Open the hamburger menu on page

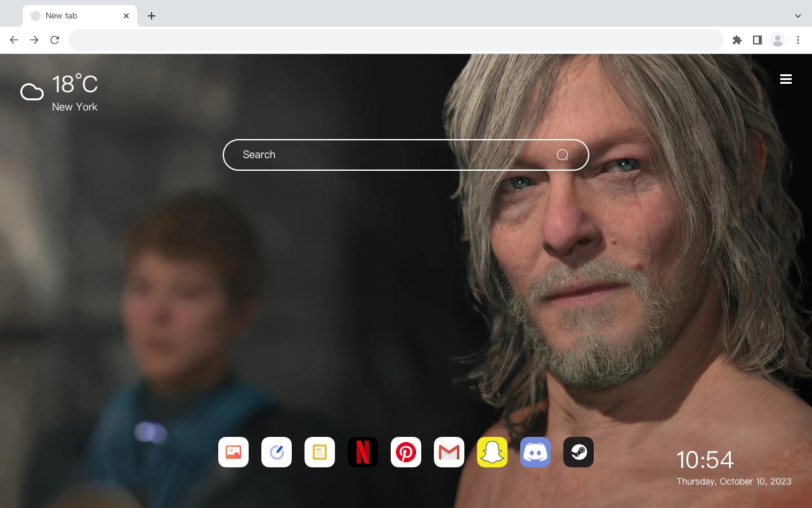(786, 79)
